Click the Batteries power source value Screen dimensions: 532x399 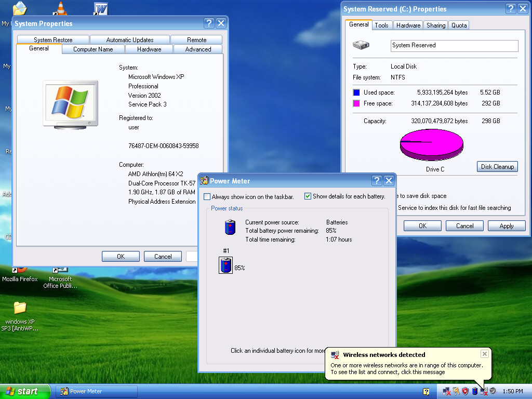click(x=337, y=222)
